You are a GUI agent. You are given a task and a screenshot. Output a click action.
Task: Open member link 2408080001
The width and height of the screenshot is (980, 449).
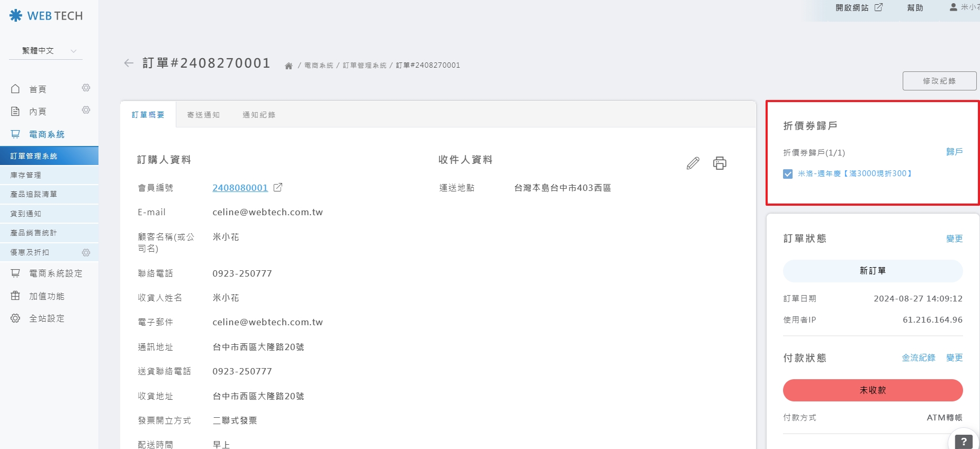[240, 188]
